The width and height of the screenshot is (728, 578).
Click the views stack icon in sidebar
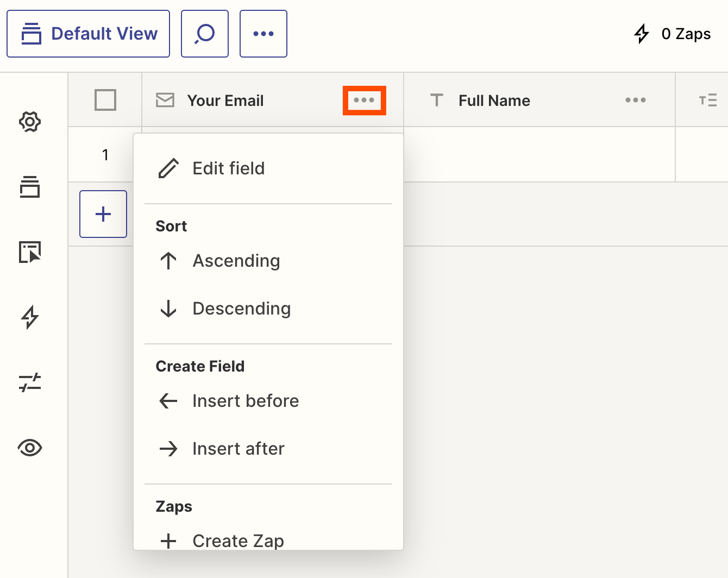30,187
